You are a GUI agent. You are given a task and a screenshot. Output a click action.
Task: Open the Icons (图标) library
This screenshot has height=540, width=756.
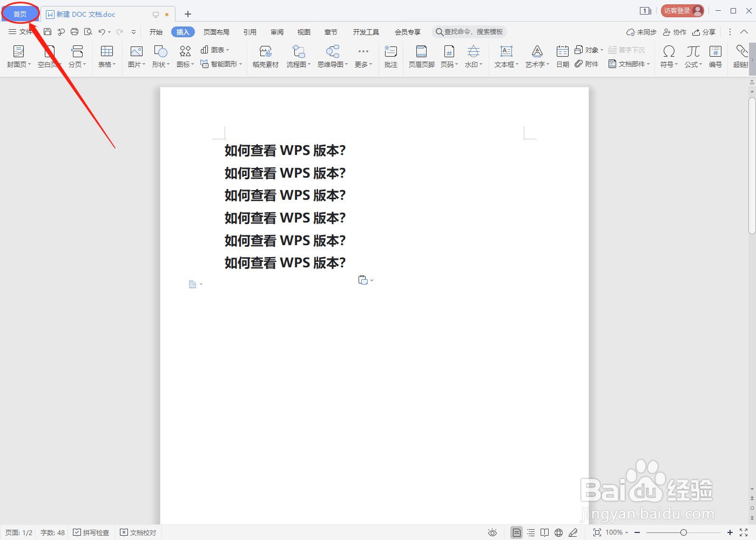pyautogui.click(x=185, y=57)
